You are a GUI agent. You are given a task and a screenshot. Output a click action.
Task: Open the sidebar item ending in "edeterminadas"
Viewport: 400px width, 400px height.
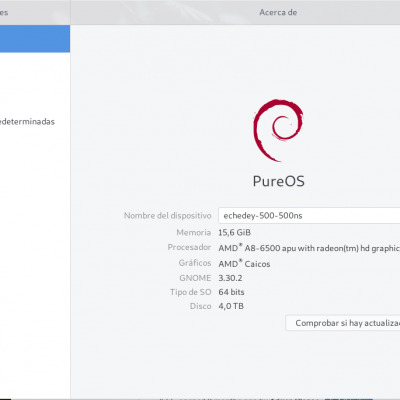[27, 122]
